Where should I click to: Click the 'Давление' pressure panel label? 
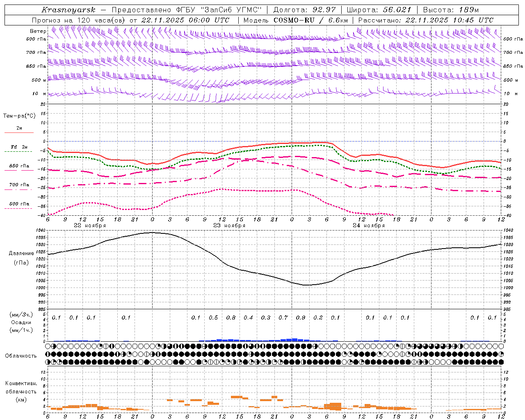[x=21, y=253]
